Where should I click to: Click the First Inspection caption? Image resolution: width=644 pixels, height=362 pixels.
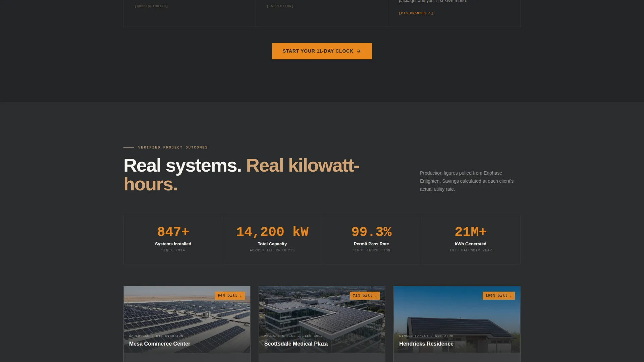coord(371,250)
